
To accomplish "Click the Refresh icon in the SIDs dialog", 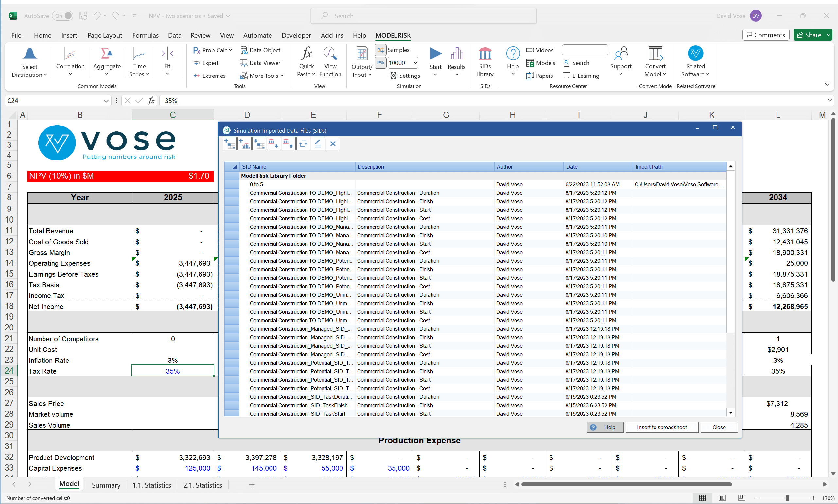I will click(303, 143).
